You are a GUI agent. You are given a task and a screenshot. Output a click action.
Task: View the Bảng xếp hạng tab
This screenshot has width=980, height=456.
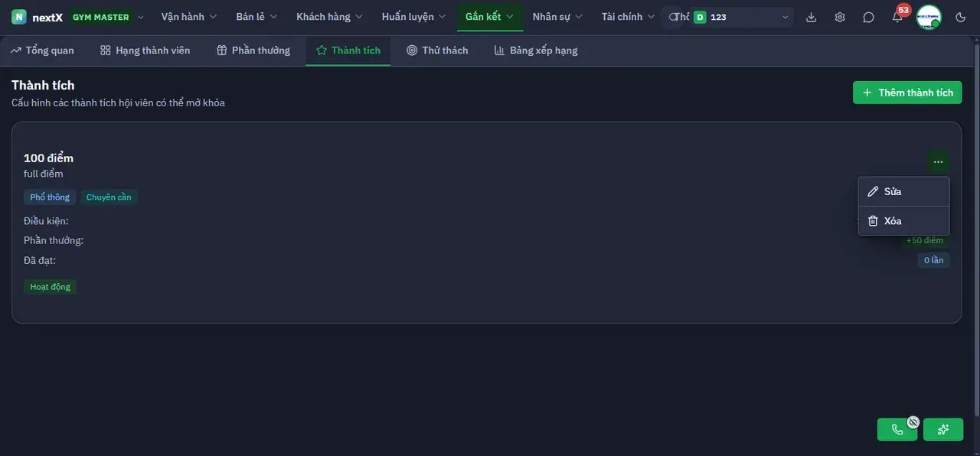536,50
